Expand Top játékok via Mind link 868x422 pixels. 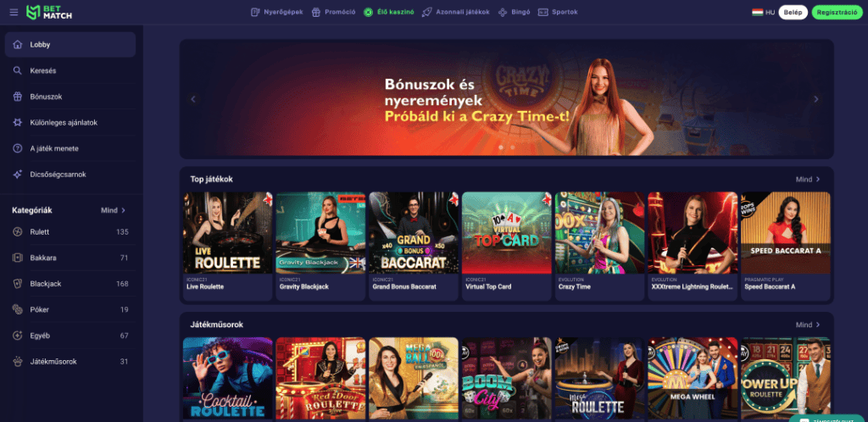tap(808, 179)
